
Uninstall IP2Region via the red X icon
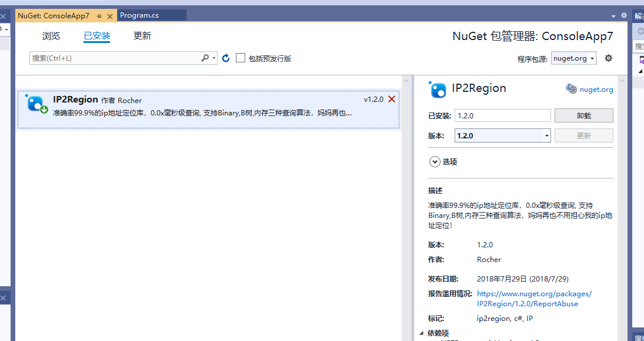pos(392,100)
